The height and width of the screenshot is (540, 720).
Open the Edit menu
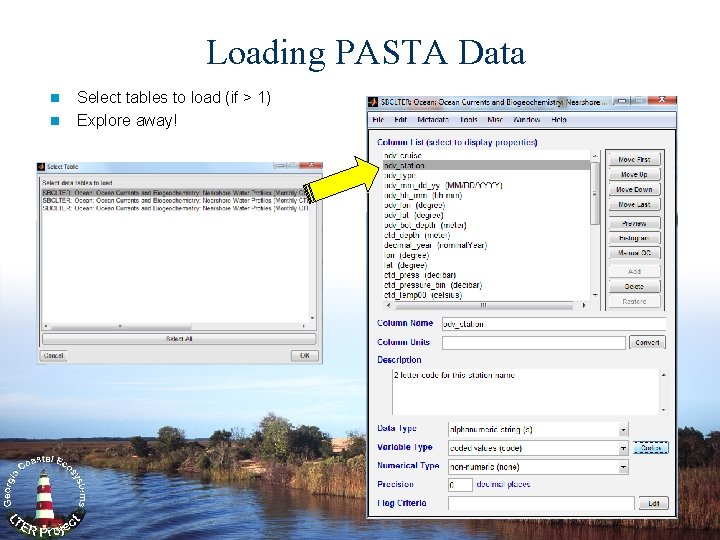pyautogui.click(x=400, y=120)
